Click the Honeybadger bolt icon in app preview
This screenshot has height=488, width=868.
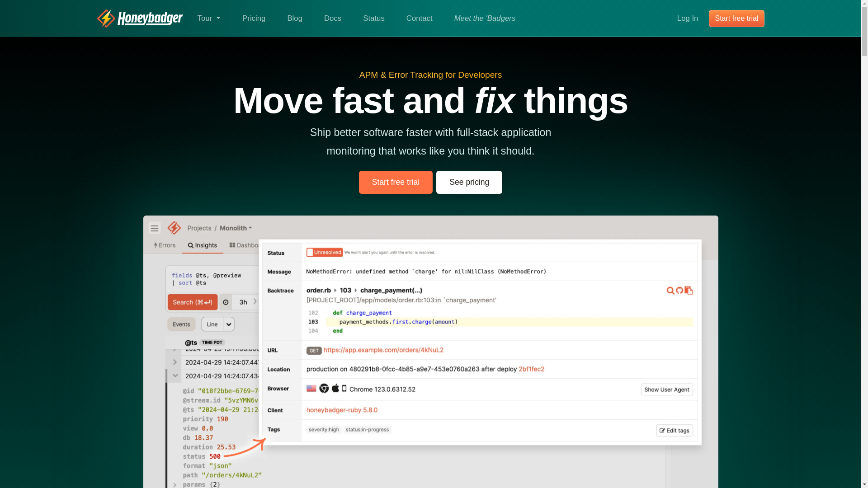[x=174, y=228]
